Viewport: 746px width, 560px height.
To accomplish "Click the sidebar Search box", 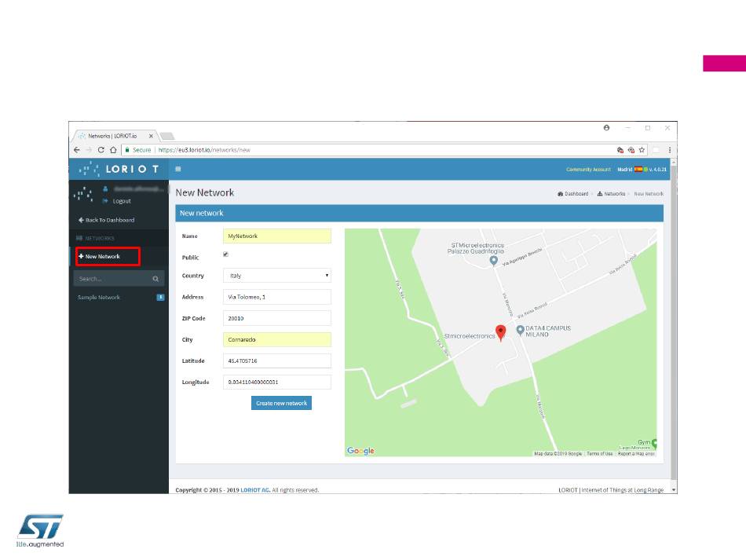I will [x=119, y=279].
